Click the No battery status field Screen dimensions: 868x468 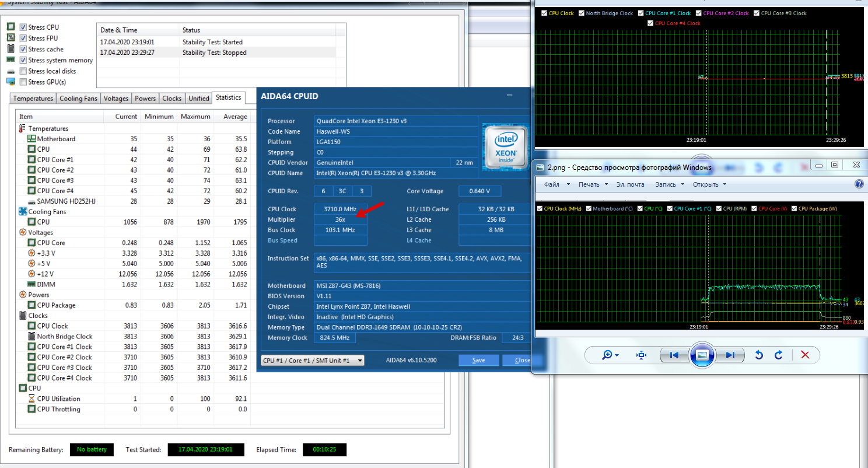tap(92, 450)
